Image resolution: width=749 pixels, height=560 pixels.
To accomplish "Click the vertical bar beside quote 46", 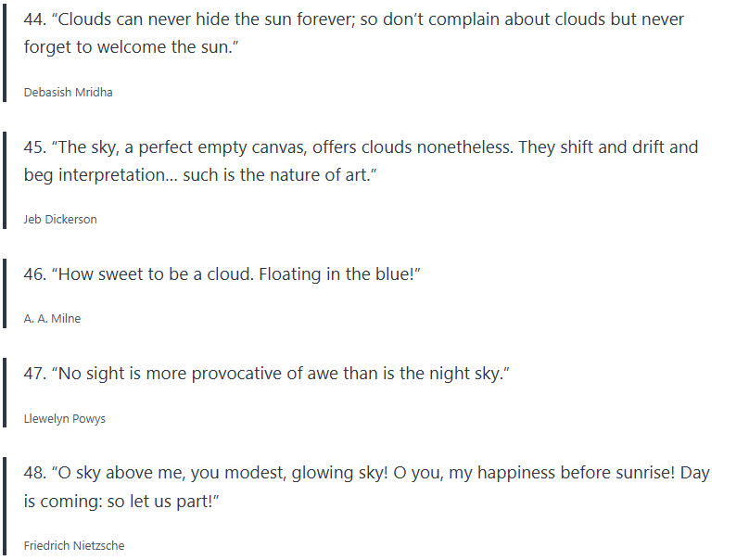I will [5, 295].
